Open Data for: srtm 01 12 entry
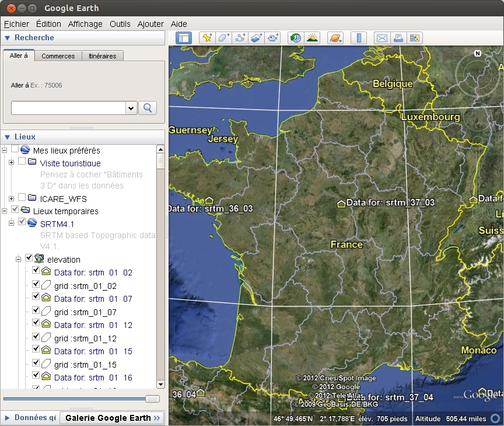The height and width of the screenshot is (426, 504). pyautogui.click(x=93, y=326)
